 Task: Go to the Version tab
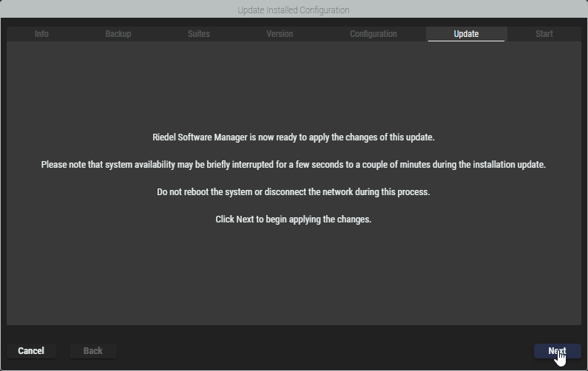click(x=280, y=34)
